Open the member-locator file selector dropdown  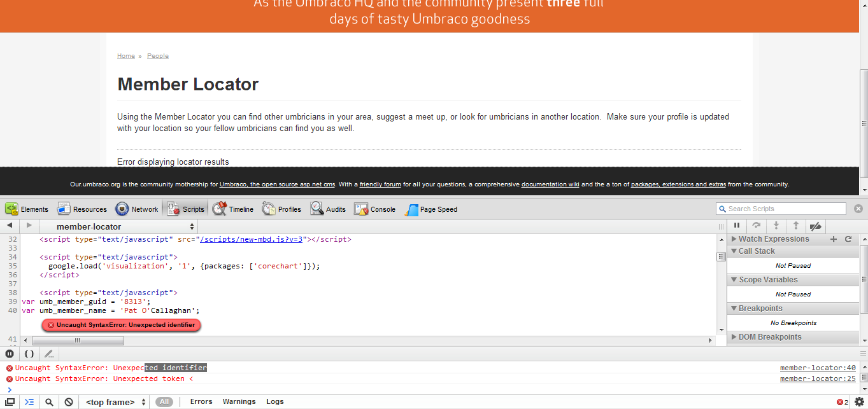pos(118,226)
